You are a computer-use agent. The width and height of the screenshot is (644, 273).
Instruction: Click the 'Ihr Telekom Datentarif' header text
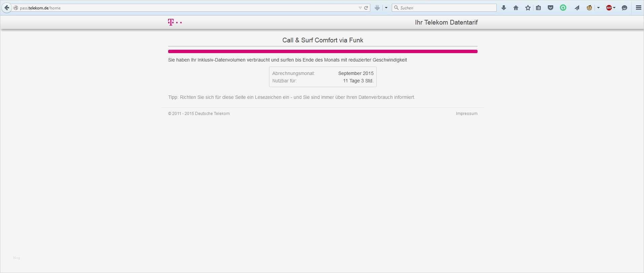pyautogui.click(x=446, y=23)
